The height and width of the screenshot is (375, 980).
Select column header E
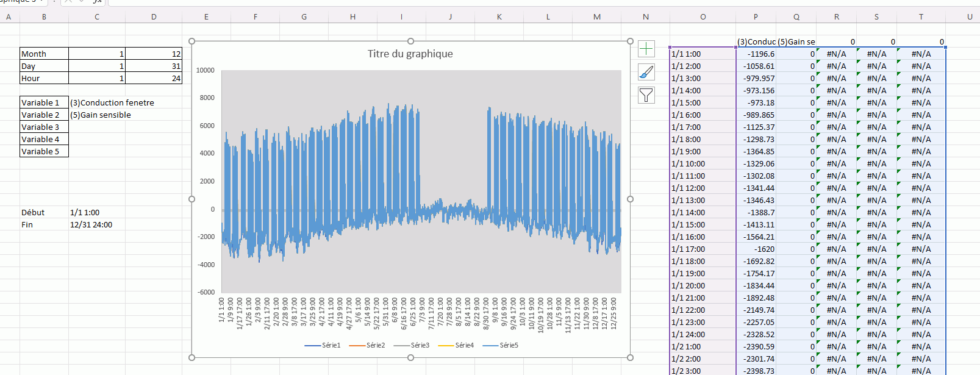206,17
